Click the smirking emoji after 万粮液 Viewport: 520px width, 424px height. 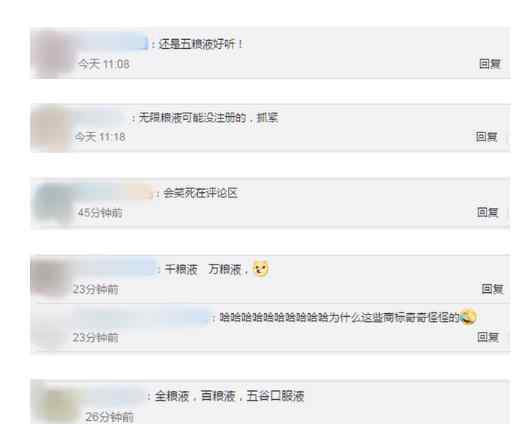[261, 269]
